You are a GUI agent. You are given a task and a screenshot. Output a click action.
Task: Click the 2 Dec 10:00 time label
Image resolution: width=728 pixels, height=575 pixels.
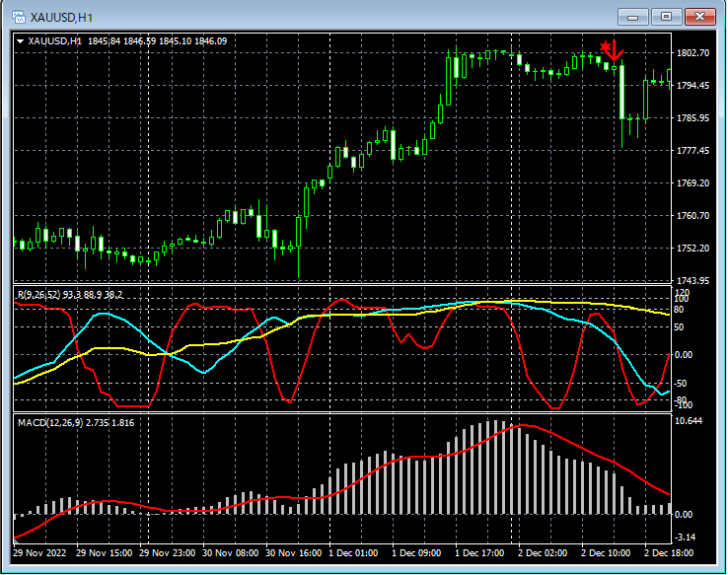coord(606,553)
